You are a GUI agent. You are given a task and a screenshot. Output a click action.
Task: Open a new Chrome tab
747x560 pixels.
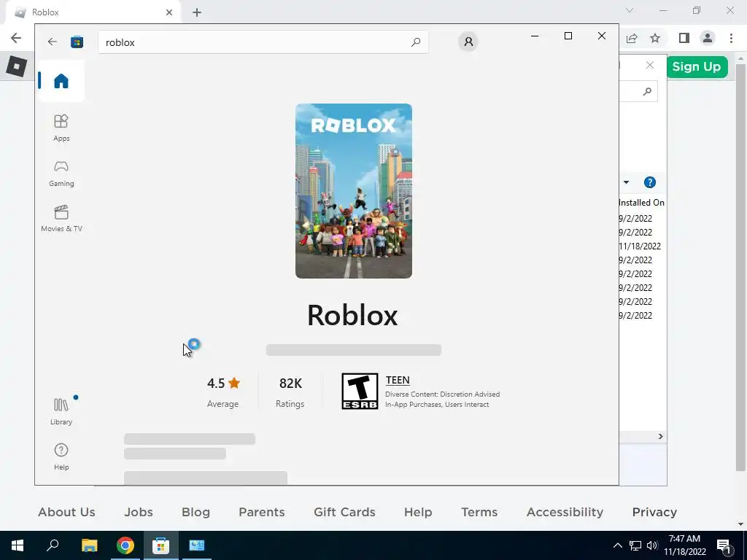click(x=197, y=12)
